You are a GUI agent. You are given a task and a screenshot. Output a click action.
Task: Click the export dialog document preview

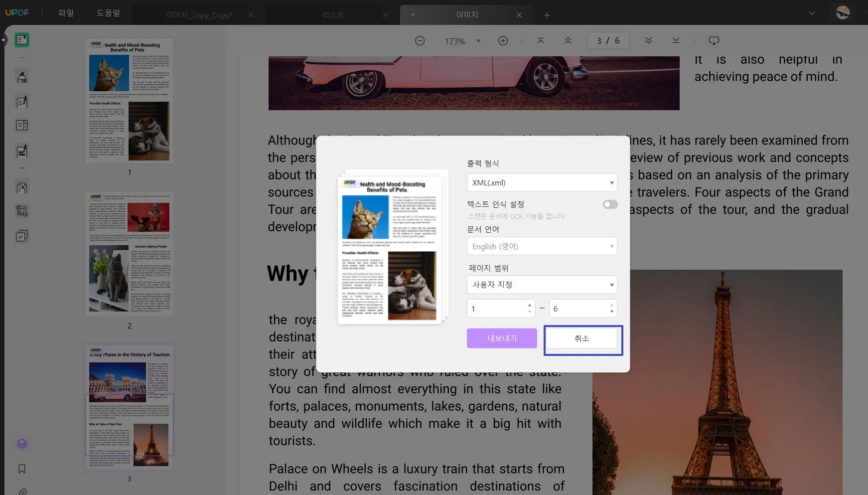393,247
